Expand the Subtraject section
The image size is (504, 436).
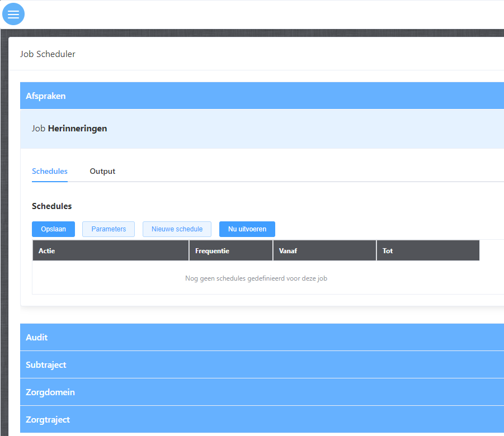pos(46,365)
